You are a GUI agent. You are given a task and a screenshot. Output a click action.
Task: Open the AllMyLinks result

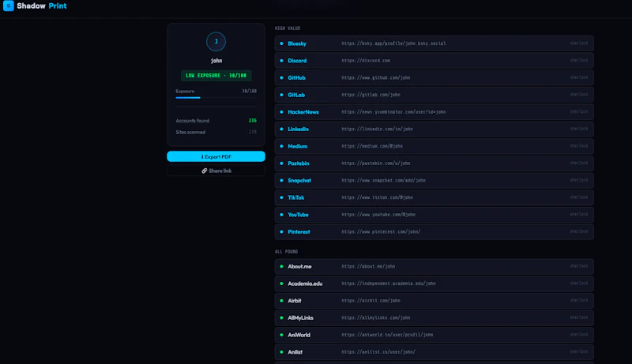434,317
